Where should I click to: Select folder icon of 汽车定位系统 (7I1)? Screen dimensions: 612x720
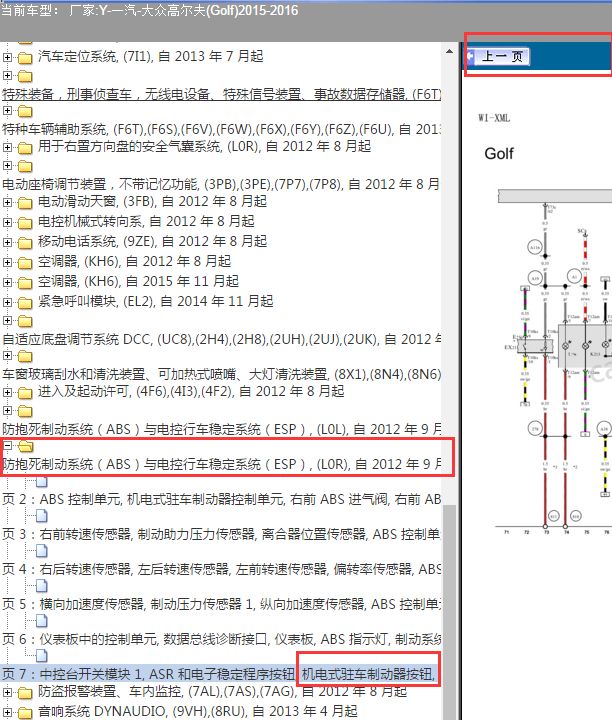tap(25, 57)
